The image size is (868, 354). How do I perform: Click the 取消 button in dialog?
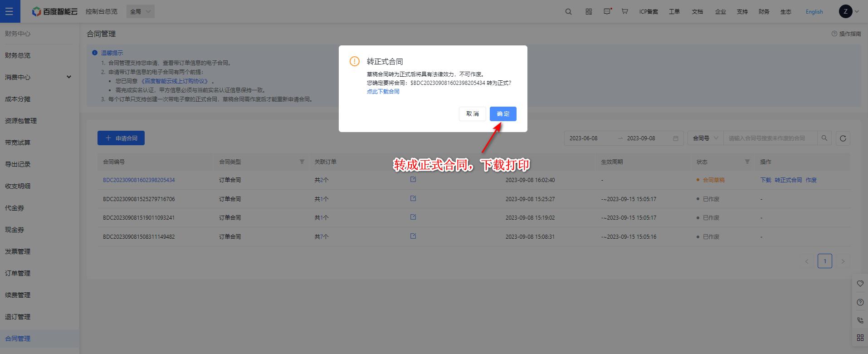click(x=472, y=114)
